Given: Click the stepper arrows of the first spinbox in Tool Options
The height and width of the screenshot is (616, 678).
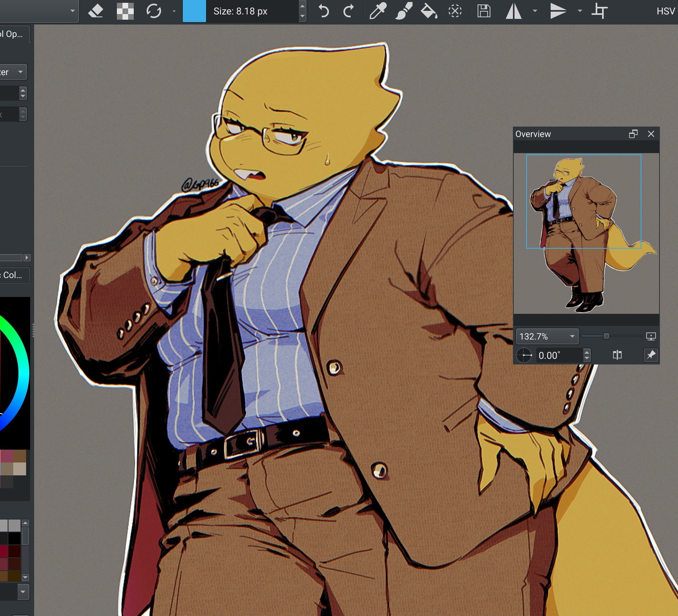Looking at the screenshot, I should pyautogui.click(x=23, y=93).
